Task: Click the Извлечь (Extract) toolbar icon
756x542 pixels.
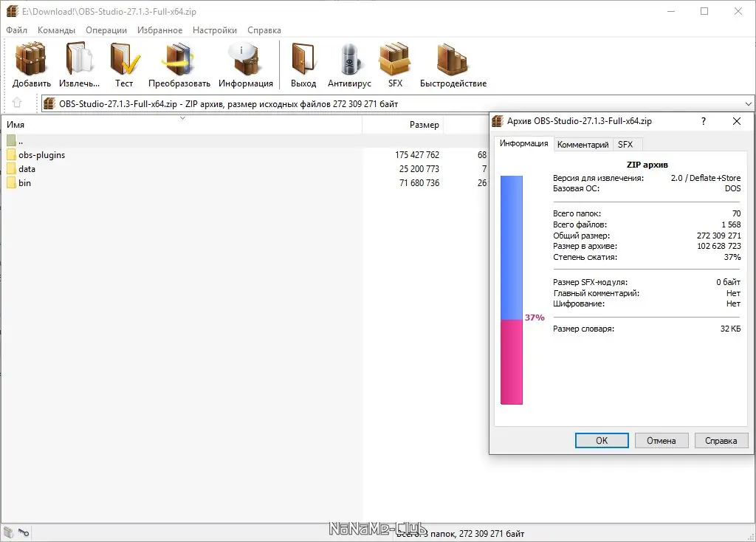Action: pos(79,59)
